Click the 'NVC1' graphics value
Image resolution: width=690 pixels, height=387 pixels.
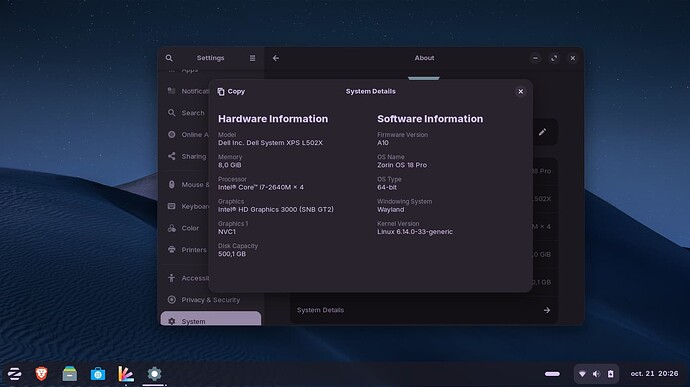tap(227, 232)
